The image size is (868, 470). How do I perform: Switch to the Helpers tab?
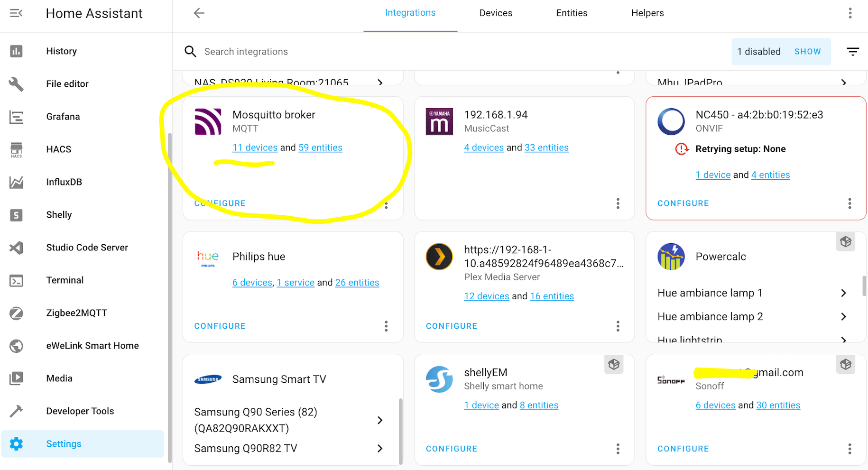[x=647, y=13]
